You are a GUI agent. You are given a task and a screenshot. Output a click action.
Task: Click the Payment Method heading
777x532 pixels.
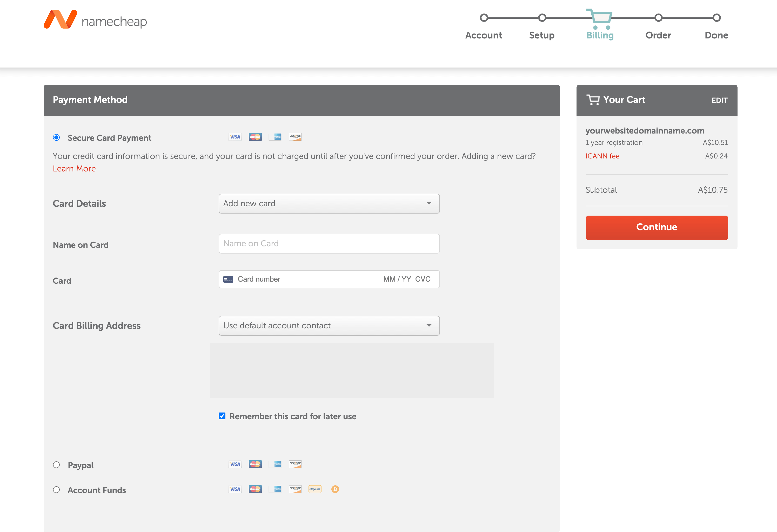click(x=90, y=100)
